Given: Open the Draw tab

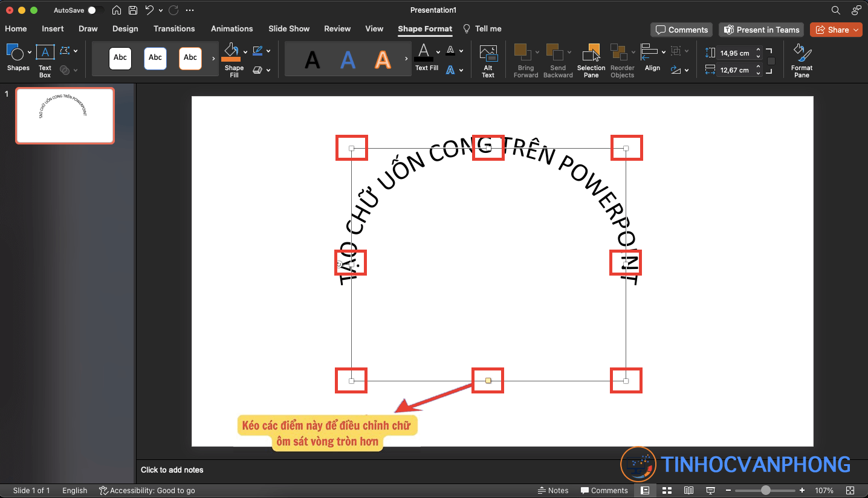Looking at the screenshot, I should coord(88,28).
